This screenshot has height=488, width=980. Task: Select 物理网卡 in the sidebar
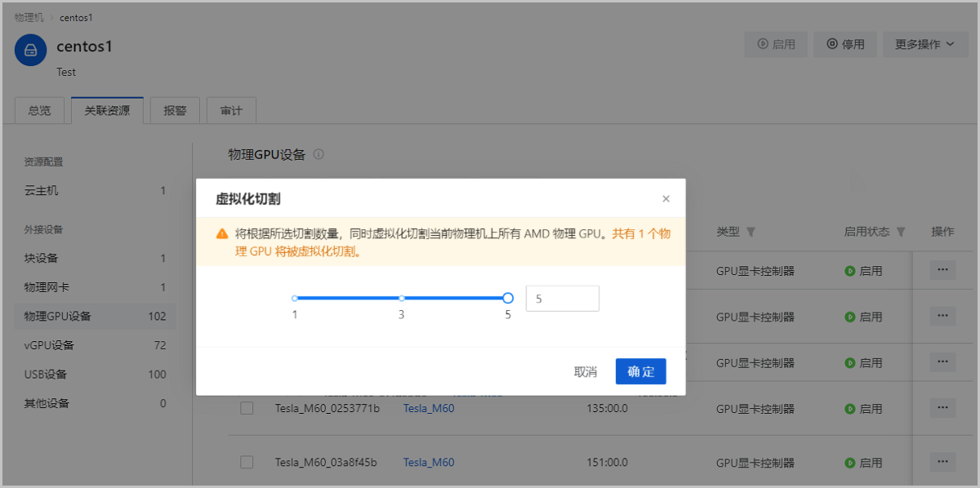point(47,287)
